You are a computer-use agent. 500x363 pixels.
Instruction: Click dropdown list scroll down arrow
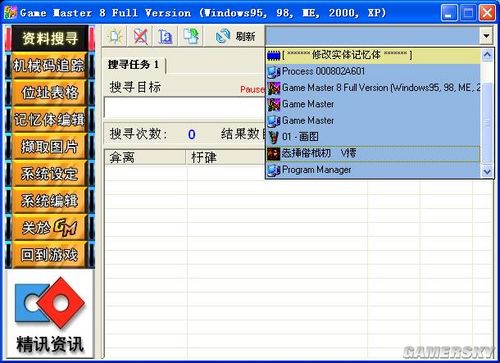tap(487, 171)
